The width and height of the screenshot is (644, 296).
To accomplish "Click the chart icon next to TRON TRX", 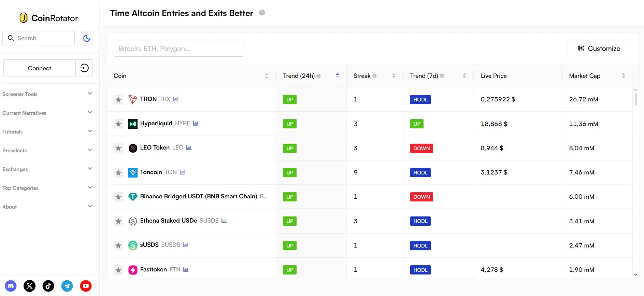I will [x=176, y=99].
